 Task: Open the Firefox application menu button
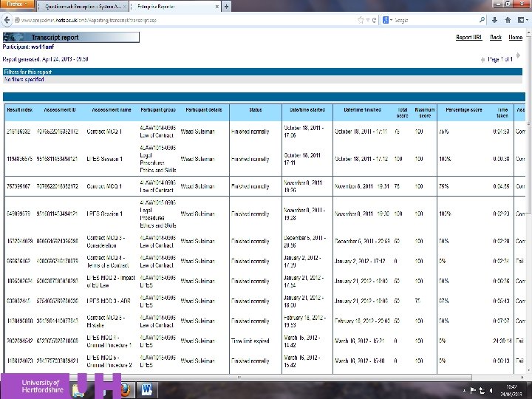(x=17, y=4)
